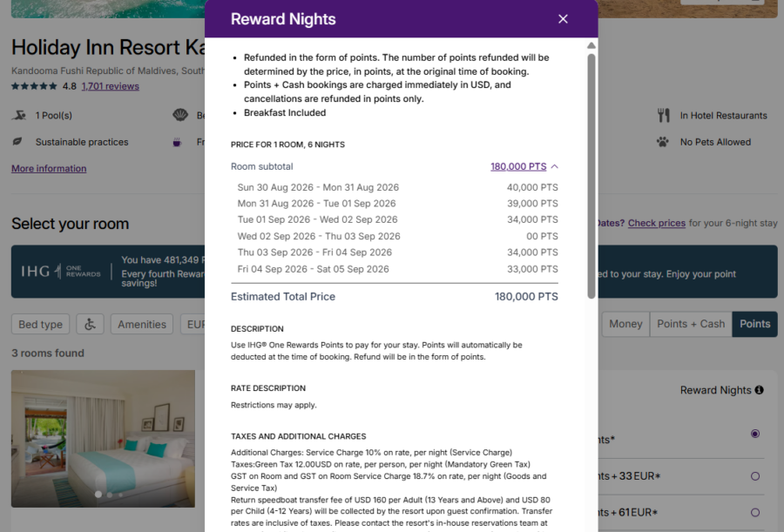Image resolution: width=784 pixels, height=532 pixels.
Task: Open the More information link
Action: [49, 169]
